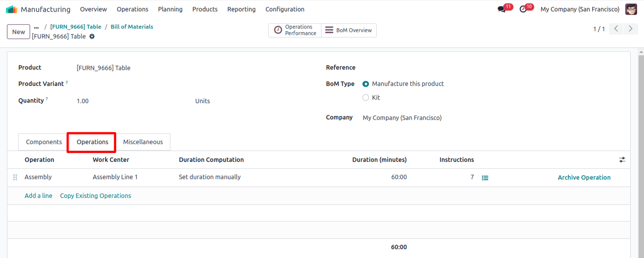Select the Kit BoM type
Image resolution: width=644 pixels, height=258 pixels.
(x=365, y=98)
